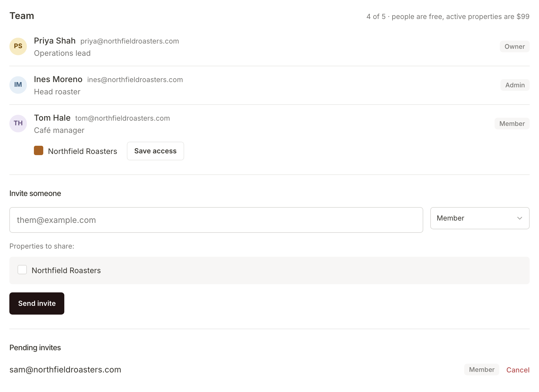Click tom@northfieldroasters.com email text
Viewport: 539px width, 392px height.
122,118
